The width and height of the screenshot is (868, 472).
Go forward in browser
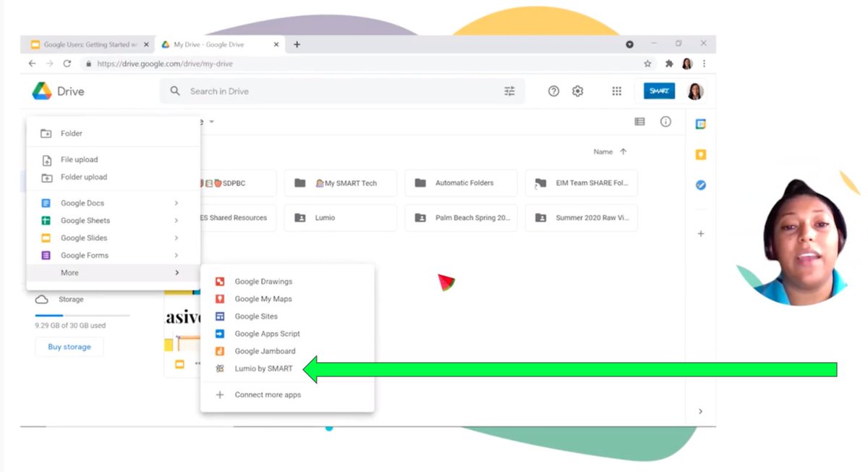click(x=49, y=64)
